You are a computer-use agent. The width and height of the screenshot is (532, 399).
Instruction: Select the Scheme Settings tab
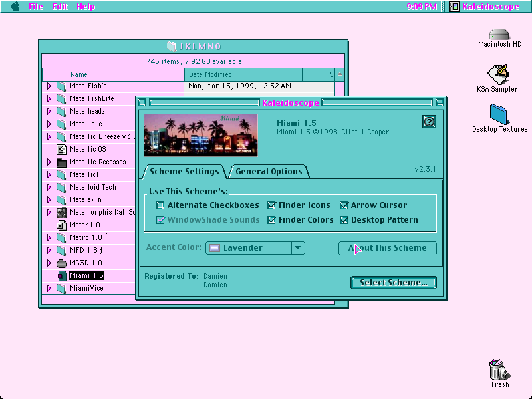184,172
